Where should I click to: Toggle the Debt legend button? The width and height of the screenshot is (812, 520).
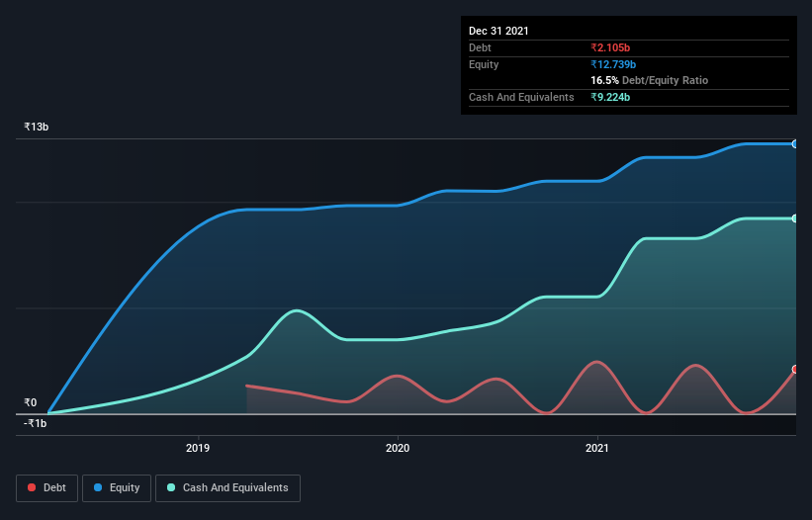click(46, 488)
